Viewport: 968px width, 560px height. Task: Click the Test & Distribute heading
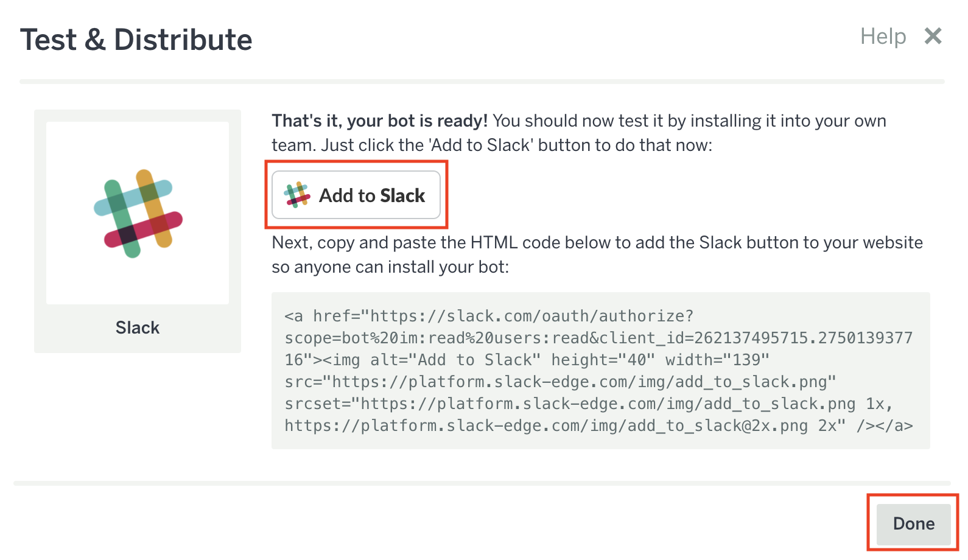(136, 40)
